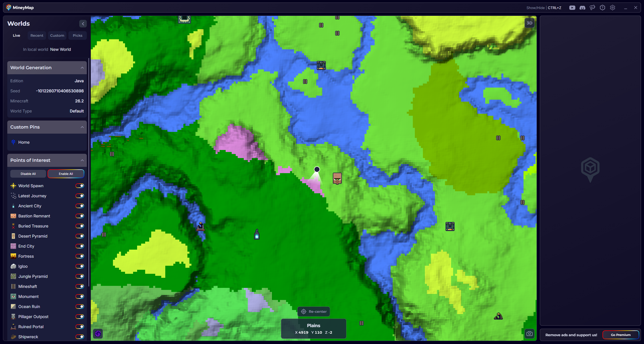Open the help question-mark icon

[602, 8]
